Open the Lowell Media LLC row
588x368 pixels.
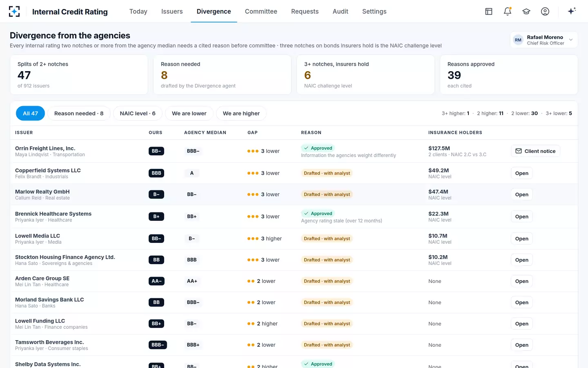pos(522,238)
